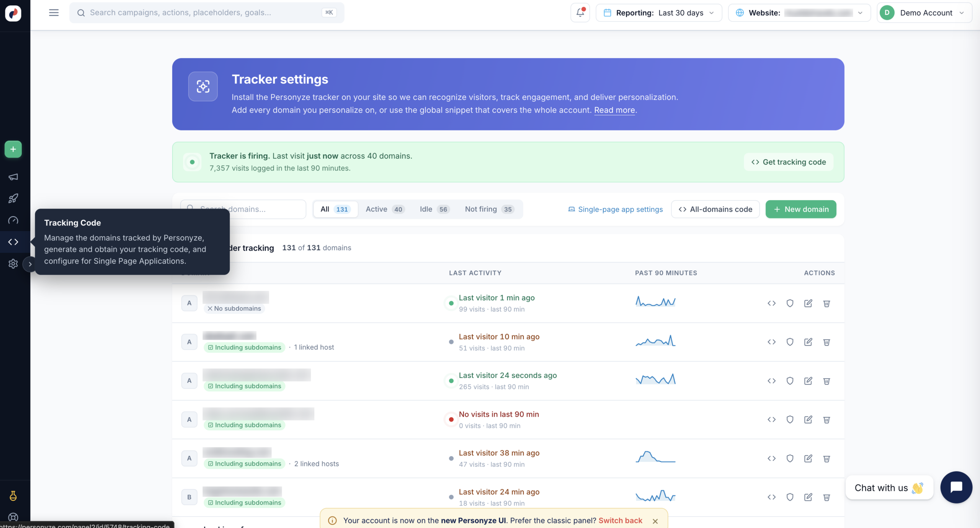Click the Chat with us bubble label
This screenshot has height=528, width=980.
click(x=889, y=488)
